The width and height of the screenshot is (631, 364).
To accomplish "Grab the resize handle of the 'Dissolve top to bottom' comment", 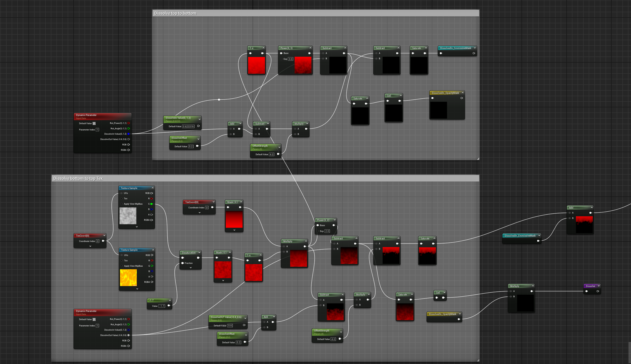I will [x=478, y=159].
